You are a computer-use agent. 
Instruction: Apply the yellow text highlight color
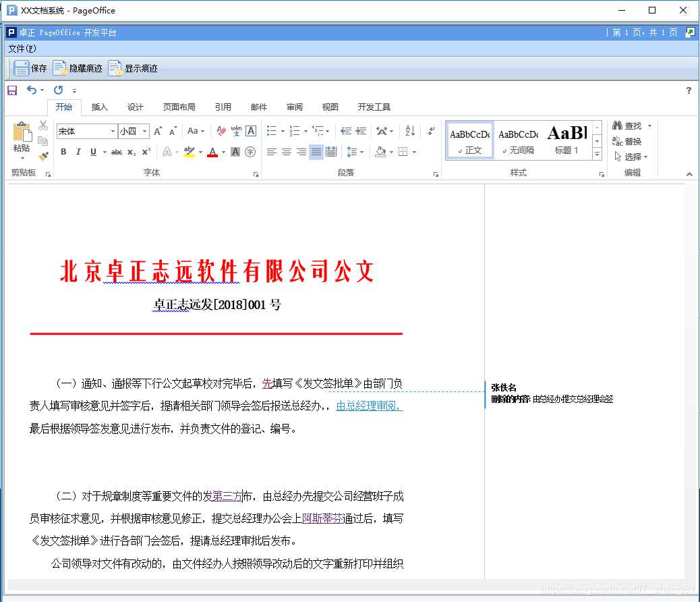click(x=189, y=152)
